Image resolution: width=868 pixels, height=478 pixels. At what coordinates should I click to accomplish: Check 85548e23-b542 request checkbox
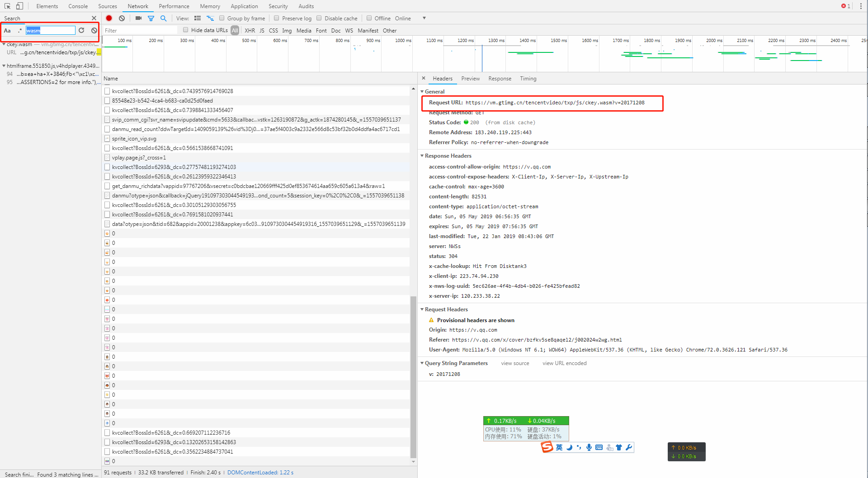(107, 100)
